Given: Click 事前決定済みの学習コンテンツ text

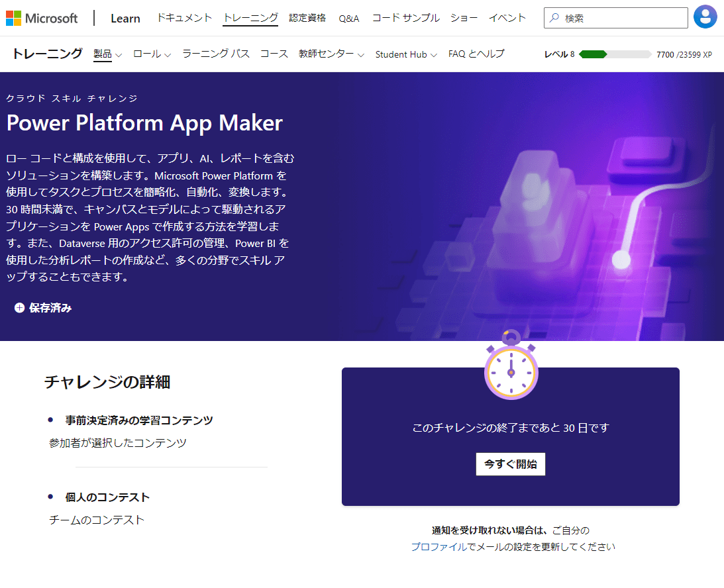Looking at the screenshot, I should (x=139, y=420).
